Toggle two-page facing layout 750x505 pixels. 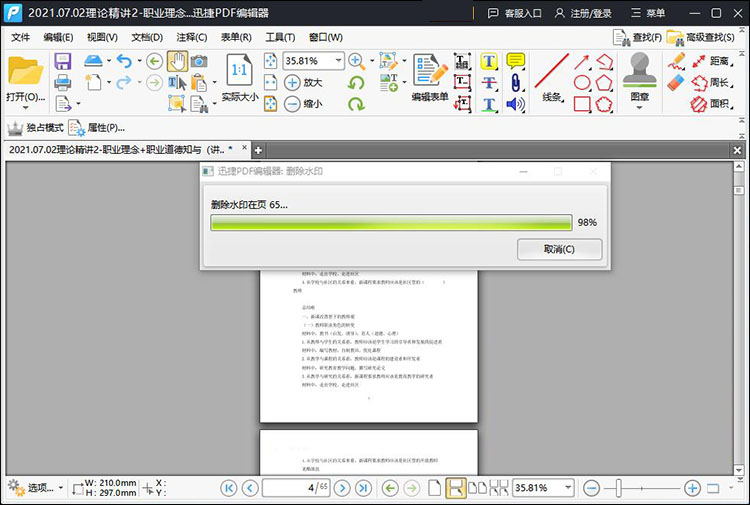tap(477, 488)
